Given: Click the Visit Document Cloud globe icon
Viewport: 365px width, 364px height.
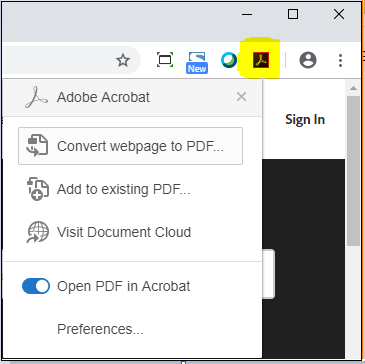Looking at the screenshot, I should [38, 232].
